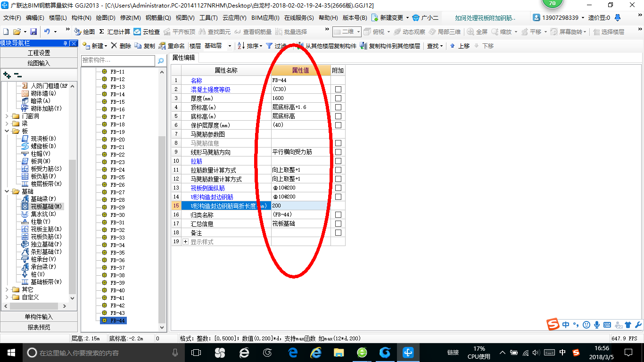Open 单构件输入 navigation section
Image resolution: width=644 pixels, height=362 pixels.
(39, 317)
